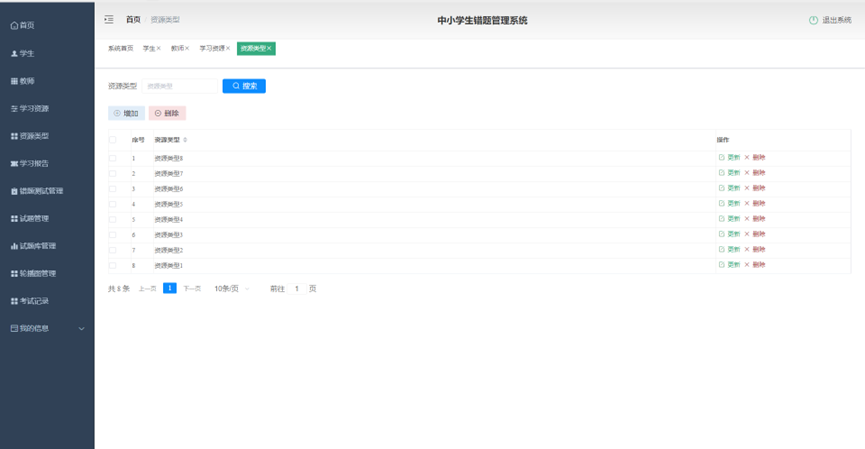865x449 pixels.
Task: Check the box for row 资源类型8
Action: point(113,158)
